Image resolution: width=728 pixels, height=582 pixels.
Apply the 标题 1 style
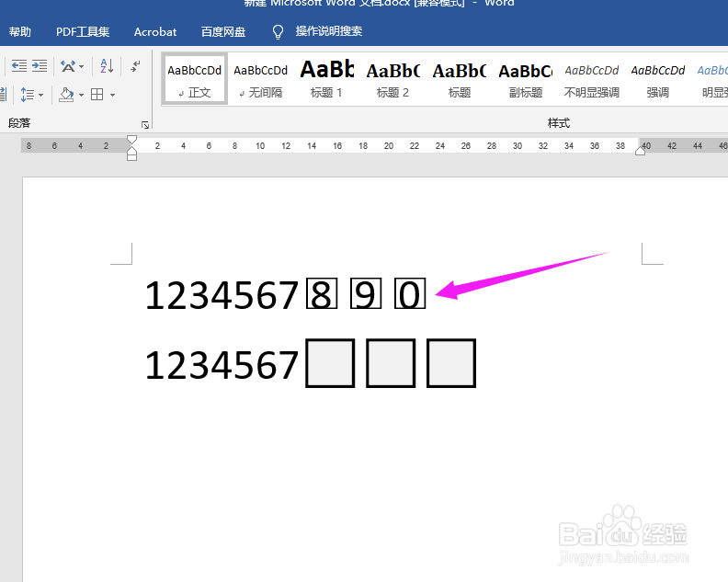coord(326,79)
